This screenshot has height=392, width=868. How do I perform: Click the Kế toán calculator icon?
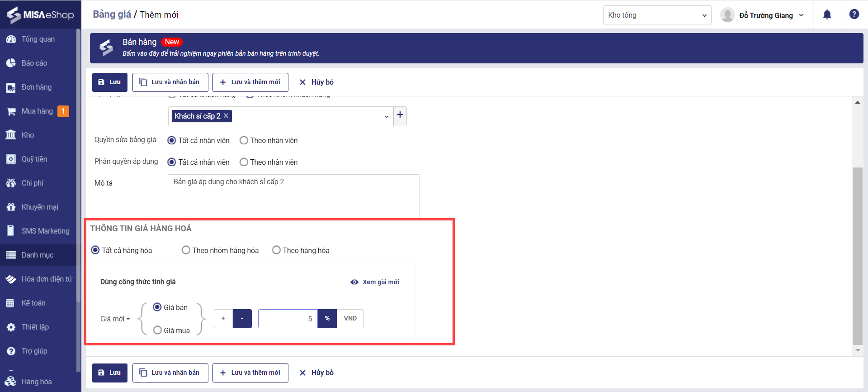[x=11, y=303]
